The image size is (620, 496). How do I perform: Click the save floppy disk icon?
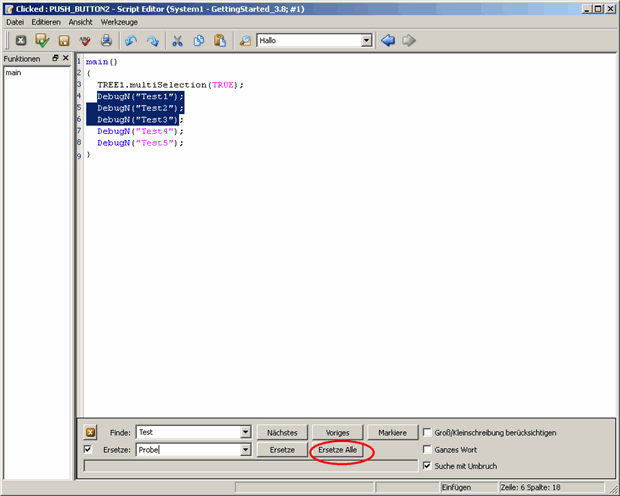pos(64,40)
